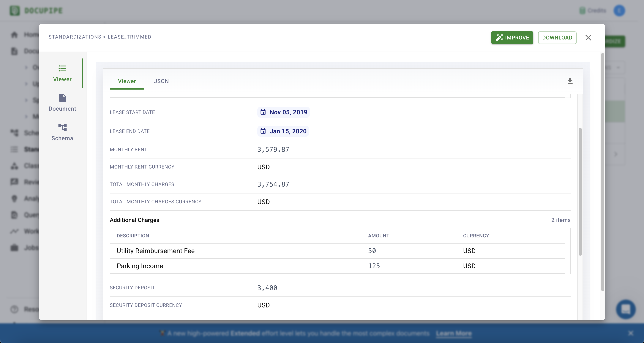
Task: Switch to the JSON tab
Action: coord(161,81)
